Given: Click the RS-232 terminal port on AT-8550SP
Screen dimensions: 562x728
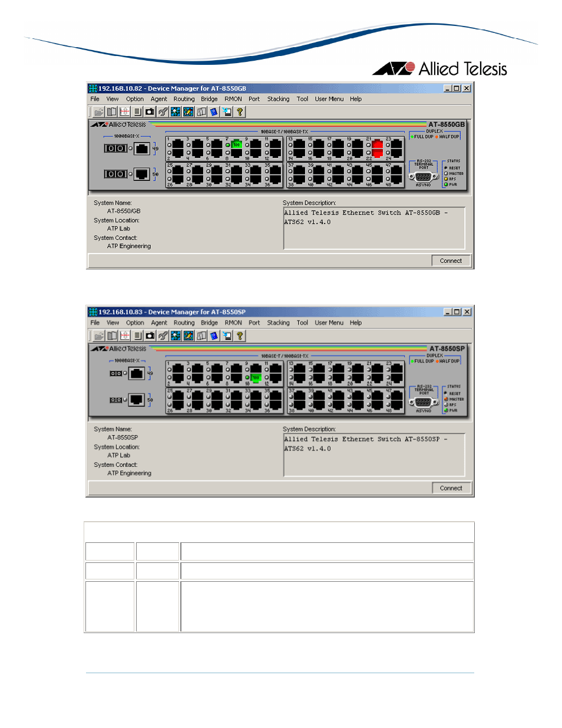Looking at the screenshot, I should coord(424,403).
